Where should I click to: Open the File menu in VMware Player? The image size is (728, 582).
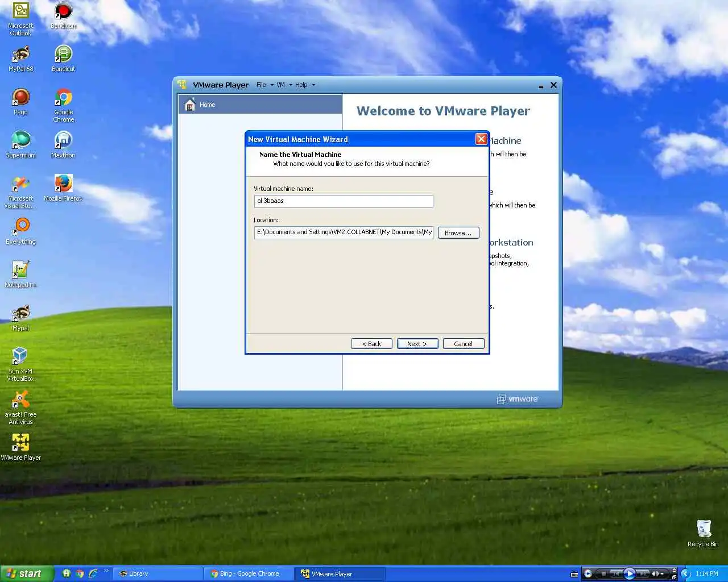tap(264, 85)
